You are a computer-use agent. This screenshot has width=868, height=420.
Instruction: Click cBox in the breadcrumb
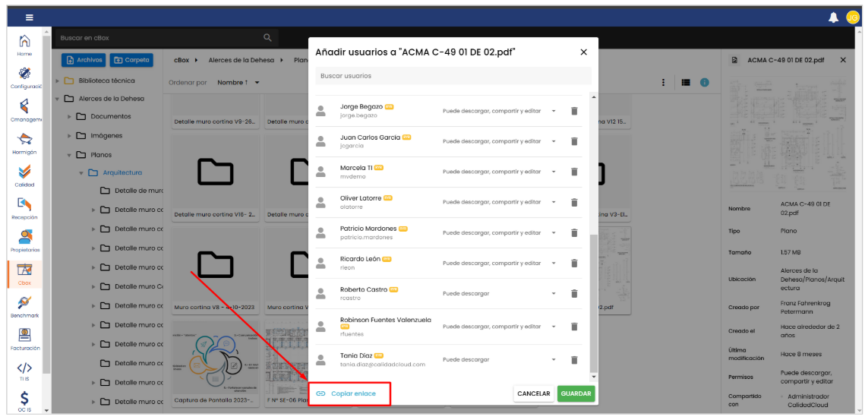(x=181, y=59)
